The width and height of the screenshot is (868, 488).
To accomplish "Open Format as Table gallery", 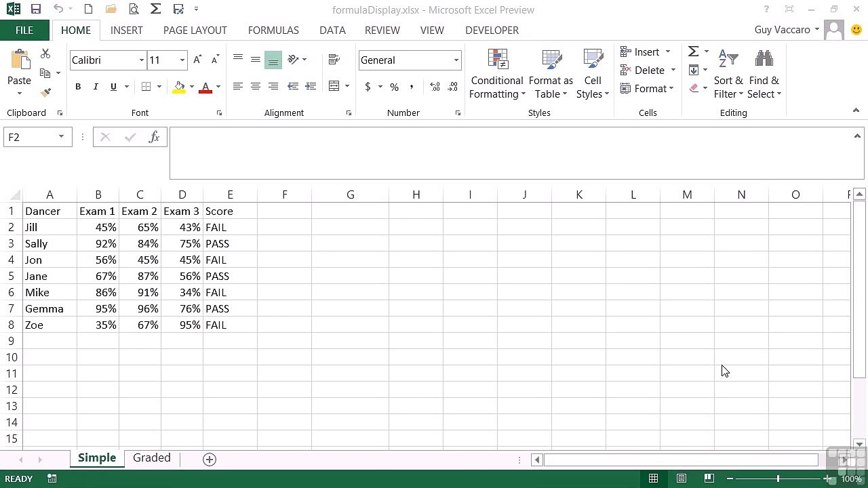I will tap(551, 75).
